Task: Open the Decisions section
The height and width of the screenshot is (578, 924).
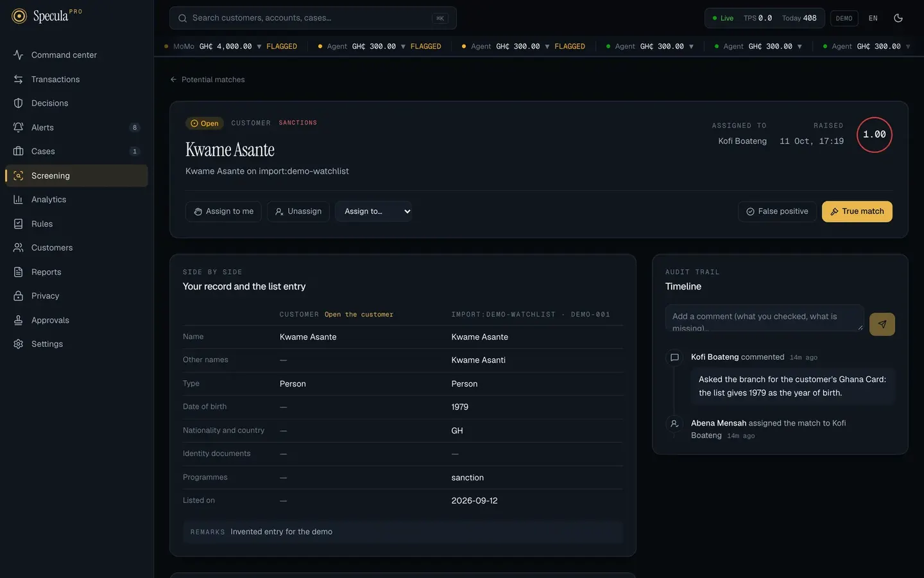Action: pyautogui.click(x=76, y=103)
